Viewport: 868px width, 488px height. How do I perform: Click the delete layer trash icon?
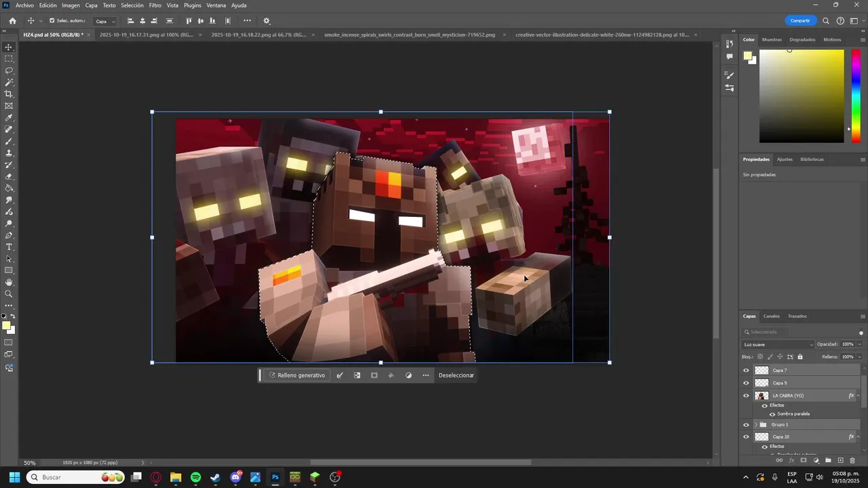(x=852, y=460)
